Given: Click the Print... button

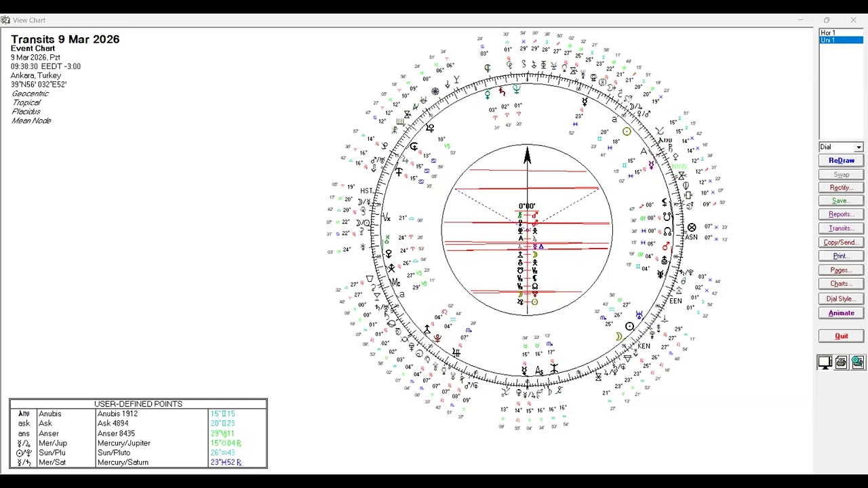Looking at the screenshot, I should (841, 256).
